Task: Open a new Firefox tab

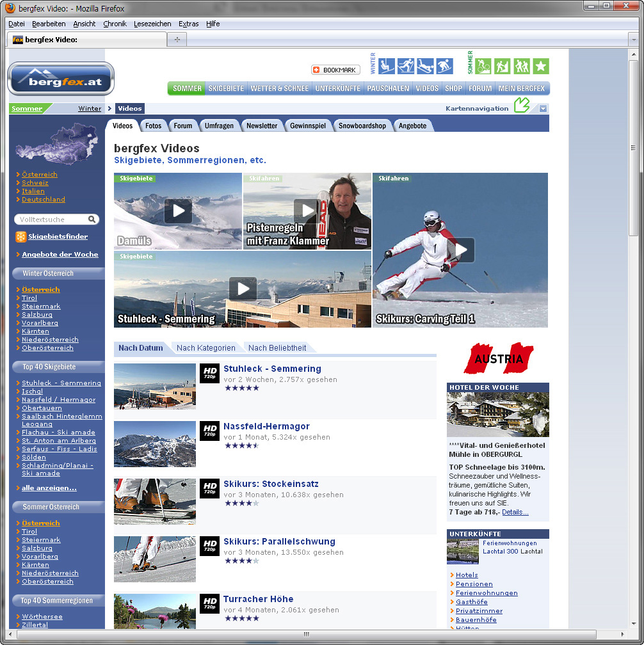Action: tap(177, 40)
